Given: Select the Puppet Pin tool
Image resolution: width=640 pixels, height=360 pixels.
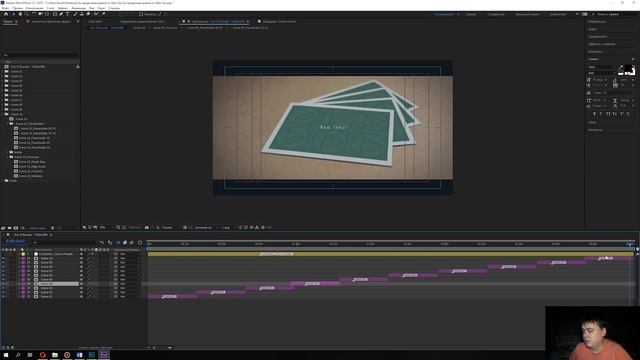Looking at the screenshot, I should point(104,14).
